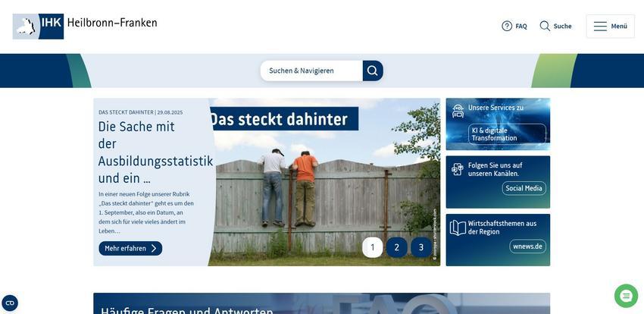Open the headline Die Sache mit der Ausbildungsstatistik

pyautogui.click(x=155, y=152)
